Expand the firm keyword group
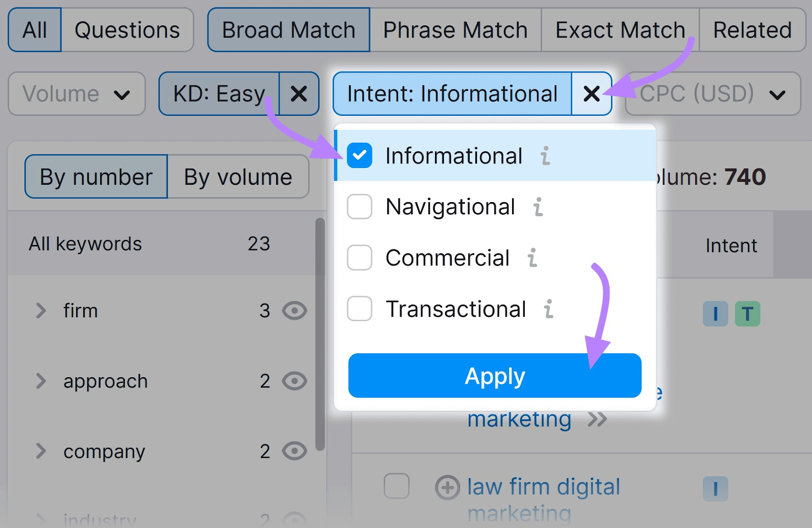Screen dimensions: 812x528 (x=41, y=311)
